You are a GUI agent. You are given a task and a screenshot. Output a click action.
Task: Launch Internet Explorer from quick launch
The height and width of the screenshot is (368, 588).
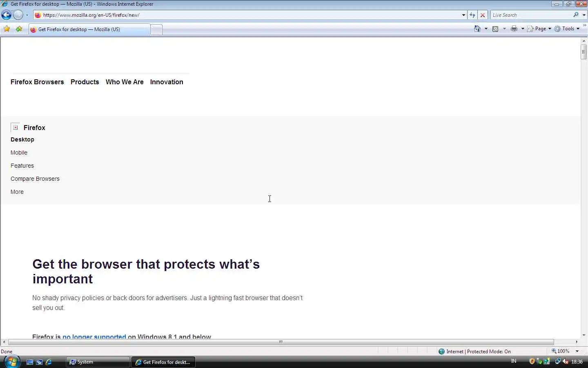[49, 362]
